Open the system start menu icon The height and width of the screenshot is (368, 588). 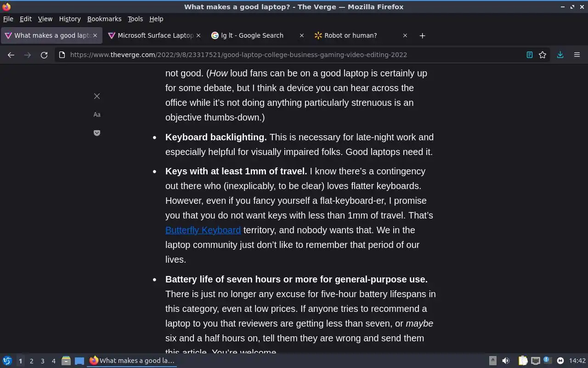pos(7,361)
